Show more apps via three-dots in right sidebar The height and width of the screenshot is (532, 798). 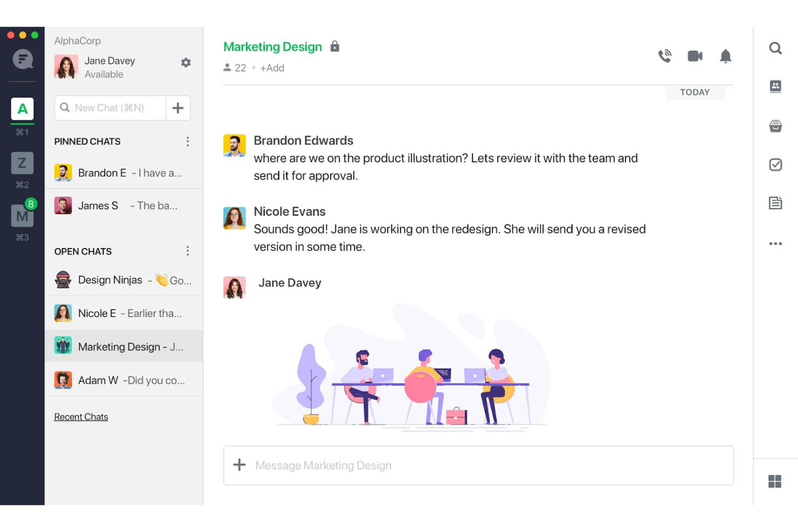(775, 244)
